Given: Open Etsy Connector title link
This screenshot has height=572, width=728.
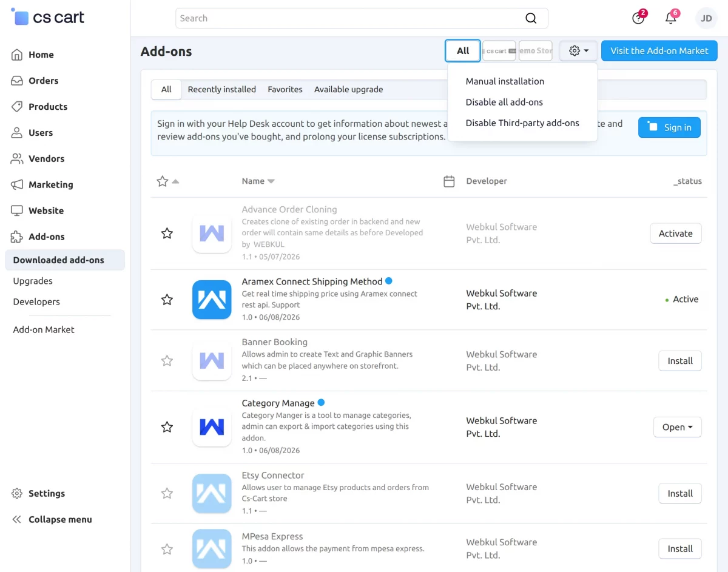Looking at the screenshot, I should pos(273,476).
